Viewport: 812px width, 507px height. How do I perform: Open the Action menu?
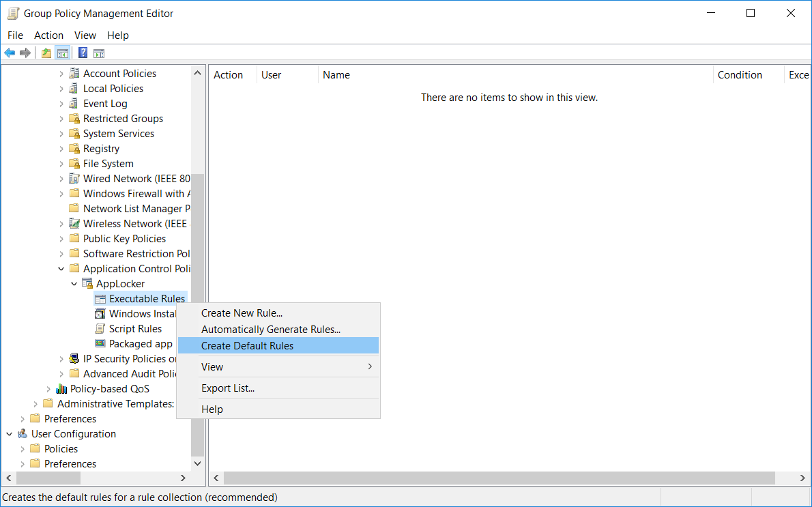click(x=48, y=35)
